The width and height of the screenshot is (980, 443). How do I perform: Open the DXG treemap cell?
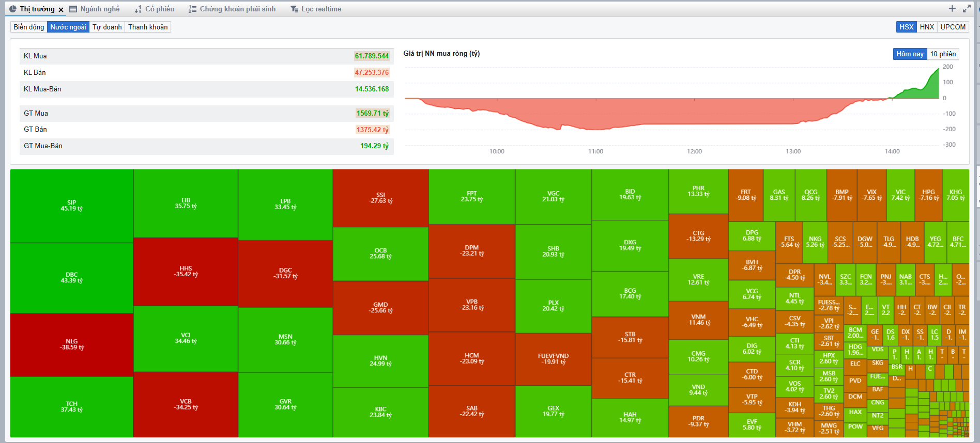pyautogui.click(x=630, y=246)
